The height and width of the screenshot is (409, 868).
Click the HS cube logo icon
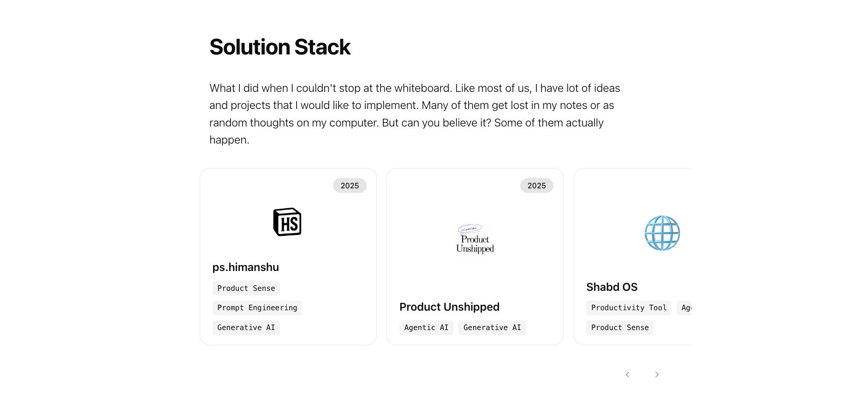point(287,222)
